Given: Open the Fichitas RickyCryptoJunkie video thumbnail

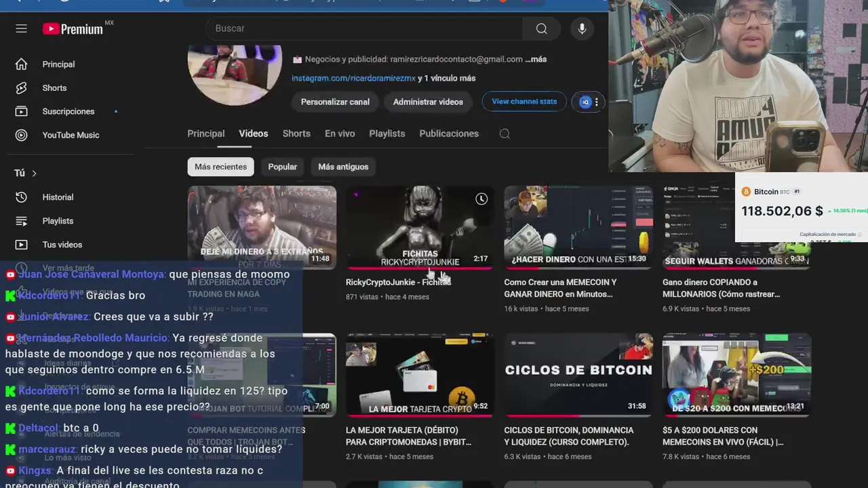Looking at the screenshot, I should pyautogui.click(x=420, y=228).
